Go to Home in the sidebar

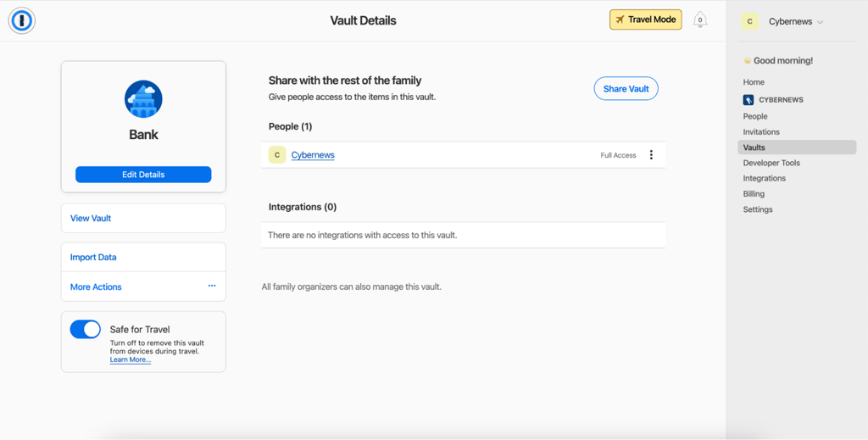click(x=754, y=82)
